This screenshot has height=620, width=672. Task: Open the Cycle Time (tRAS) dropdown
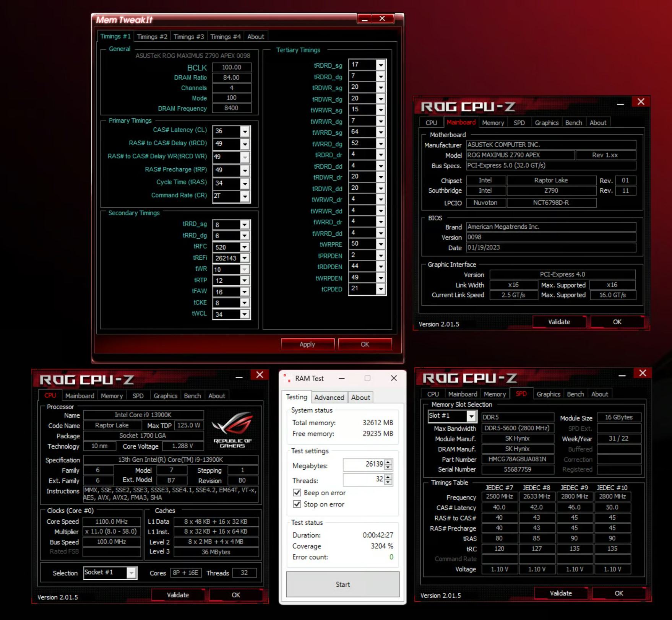pos(245,183)
